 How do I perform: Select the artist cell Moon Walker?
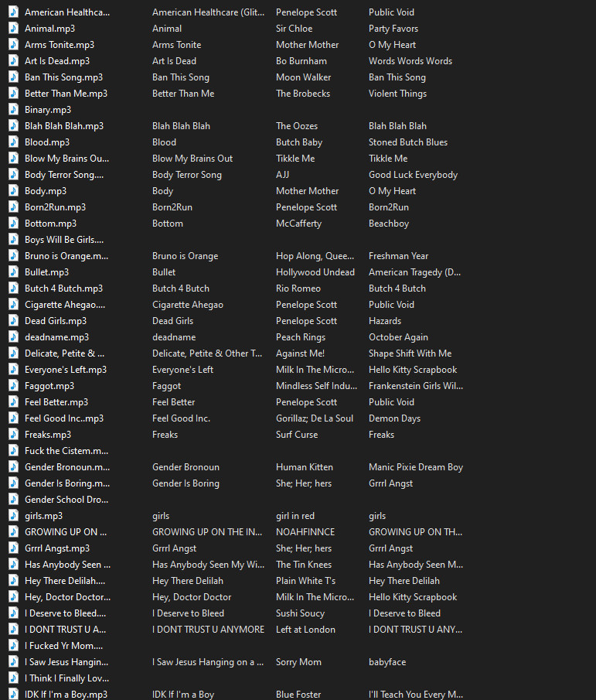pos(303,77)
